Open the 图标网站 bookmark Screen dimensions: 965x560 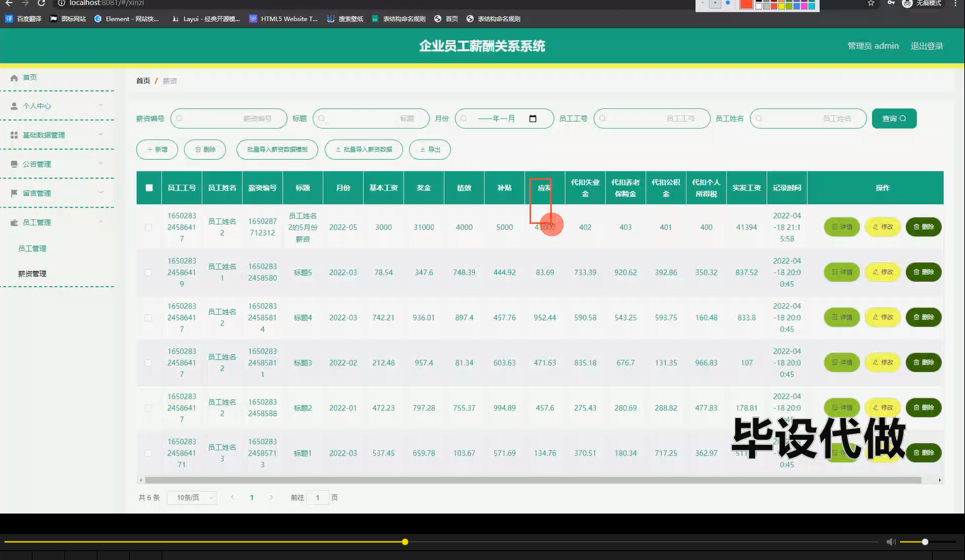tap(68, 19)
